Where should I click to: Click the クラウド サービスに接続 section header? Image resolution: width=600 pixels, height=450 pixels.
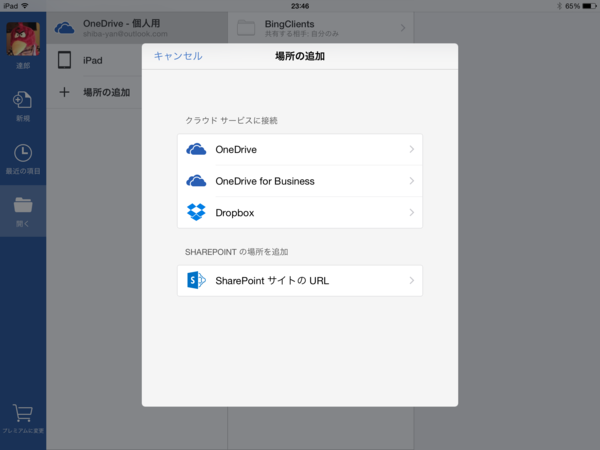(232, 121)
